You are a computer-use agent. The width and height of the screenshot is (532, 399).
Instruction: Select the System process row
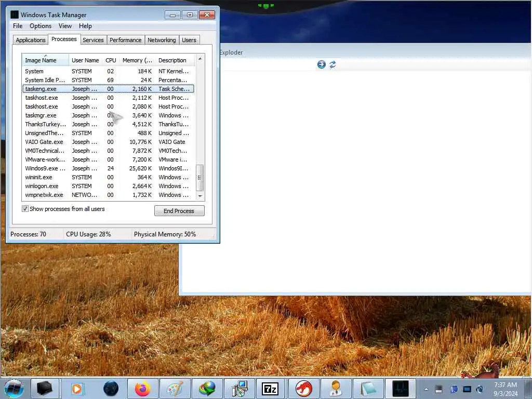click(108, 71)
